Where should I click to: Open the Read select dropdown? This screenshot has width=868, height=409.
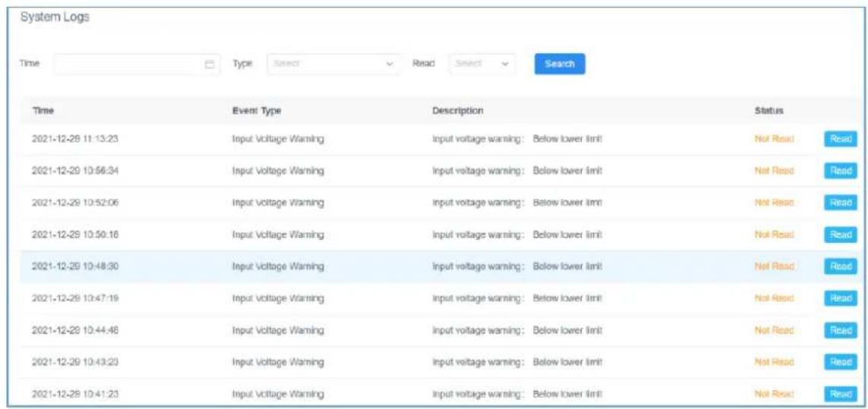[x=482, y=64]
